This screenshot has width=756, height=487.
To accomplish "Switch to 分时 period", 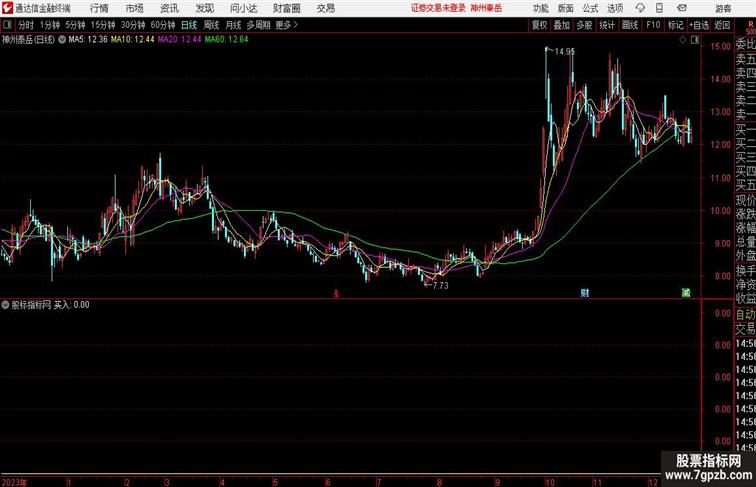I will pyautogui.click(x=26, y=25).
